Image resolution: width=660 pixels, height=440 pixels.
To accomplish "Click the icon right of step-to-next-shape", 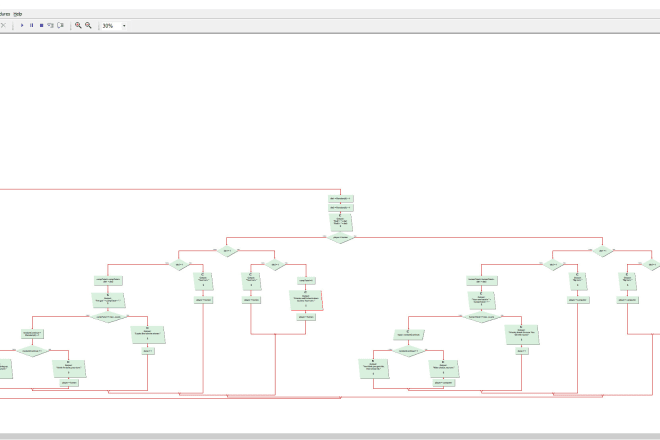I will [61, 25].
